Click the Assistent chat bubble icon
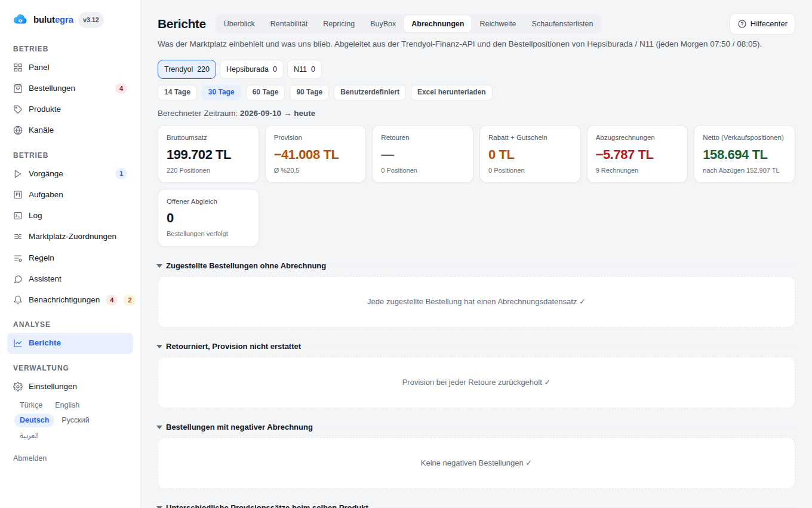Image resolution: width=812 pixels, height=508 pixels. (x=18, y=279)
